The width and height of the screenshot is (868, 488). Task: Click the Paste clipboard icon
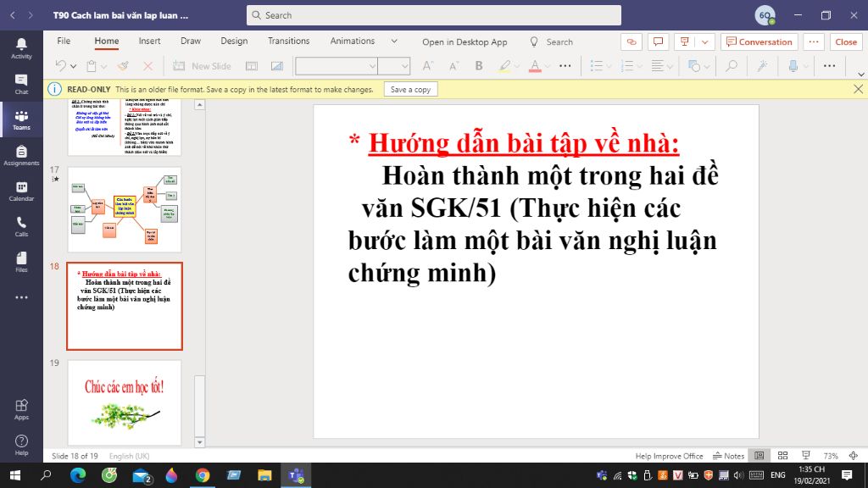92,66
